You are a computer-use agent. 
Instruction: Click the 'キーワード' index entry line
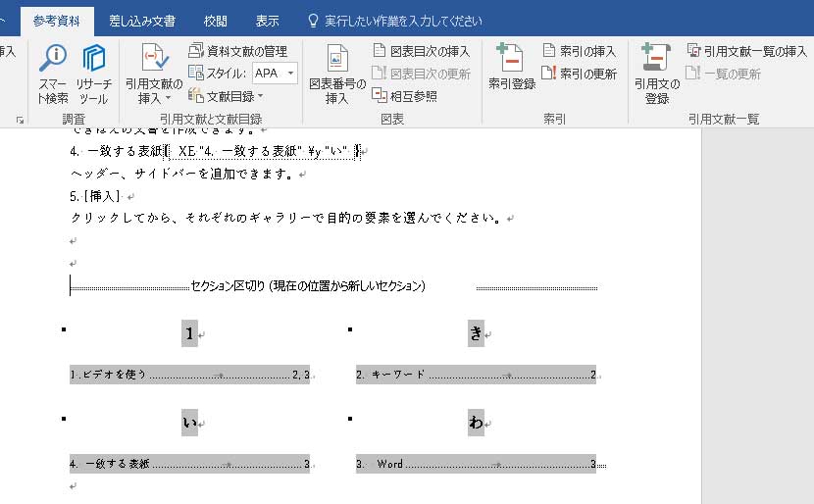coord(476,375)
